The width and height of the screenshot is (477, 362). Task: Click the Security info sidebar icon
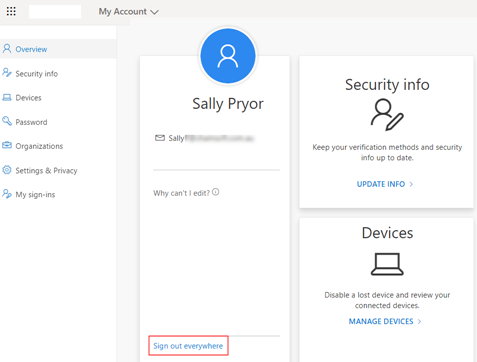point(7,73)
